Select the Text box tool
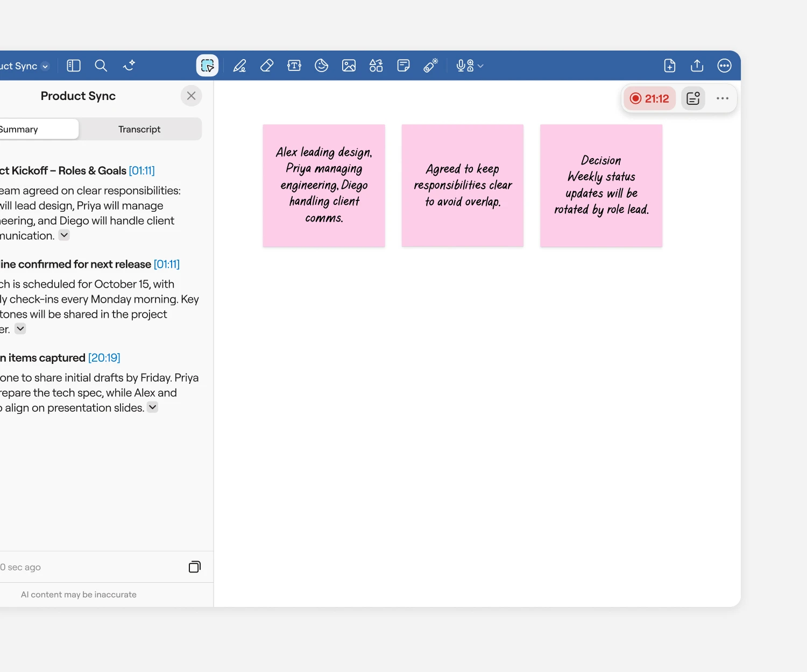This screenshot has height=672, width=807. [x=294, y=66]
